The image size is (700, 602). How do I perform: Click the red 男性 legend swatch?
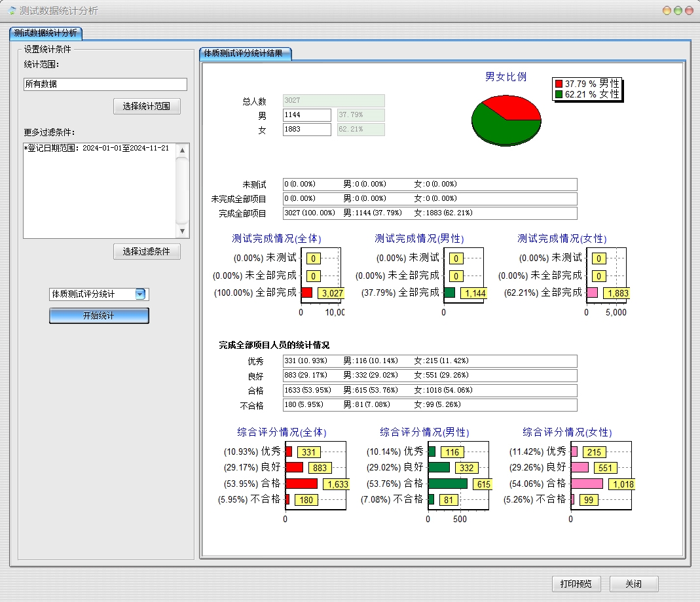(x=559, y=84)
